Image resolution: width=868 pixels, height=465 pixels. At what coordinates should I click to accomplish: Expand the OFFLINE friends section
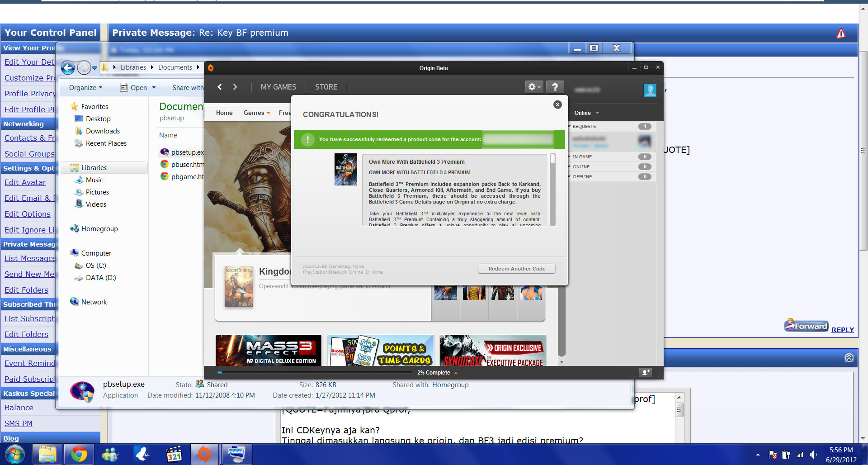[569, 177]
